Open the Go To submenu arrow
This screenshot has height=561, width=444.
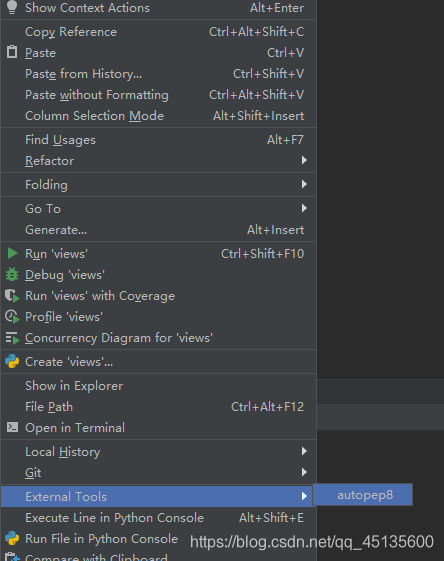[x=304, y=208]
